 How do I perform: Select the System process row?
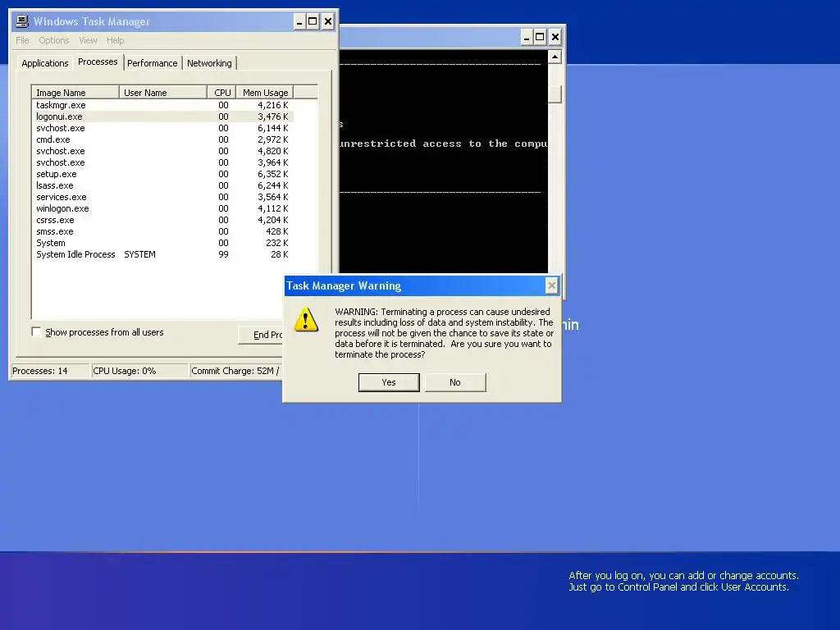click(162, 243)
